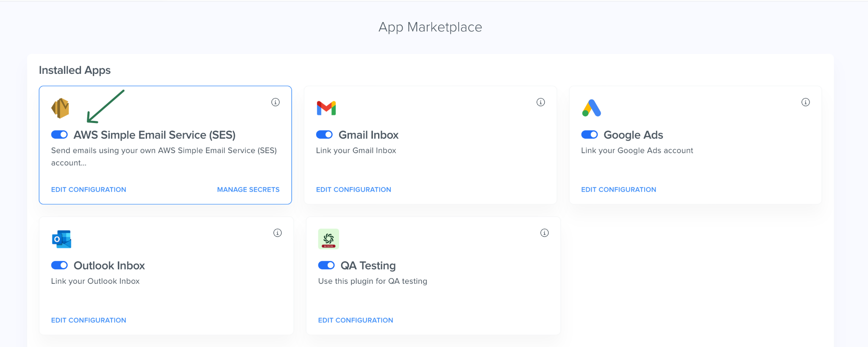Image resolution: width=868 pixels, height=347 pixels.
Task: Click the 'Gmail Inbox' title
Action: pos(369,135)
